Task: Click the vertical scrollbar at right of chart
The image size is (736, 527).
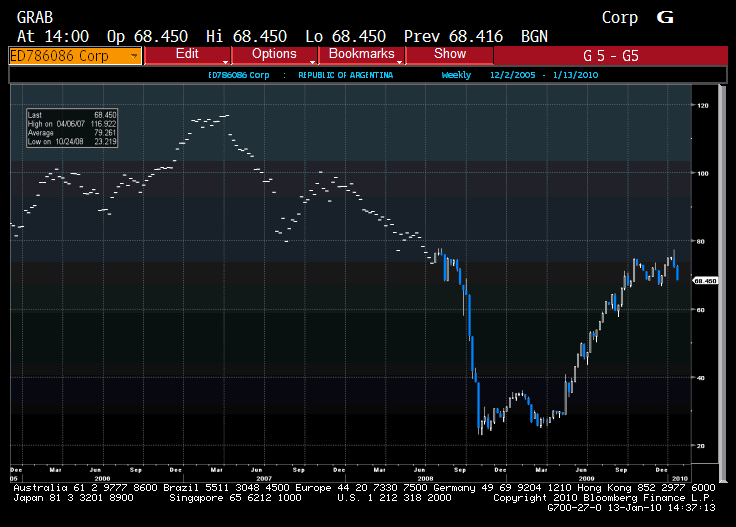Action: [x=722, y=282]
